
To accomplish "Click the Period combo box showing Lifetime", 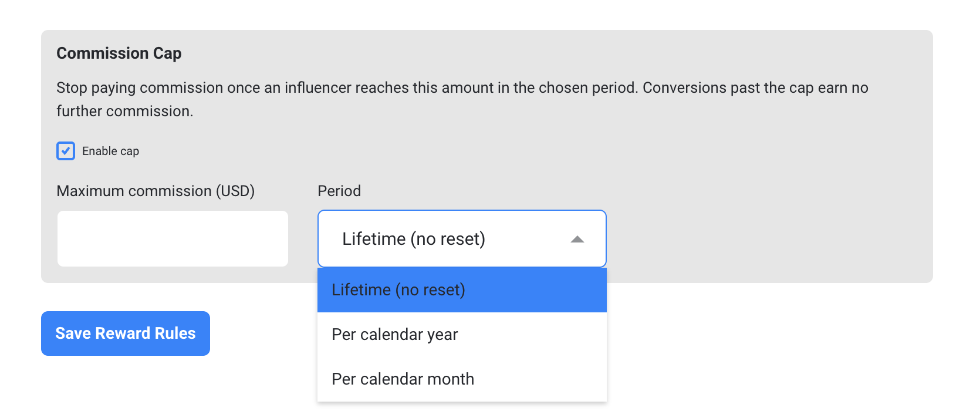I will [x=462, y=239].
